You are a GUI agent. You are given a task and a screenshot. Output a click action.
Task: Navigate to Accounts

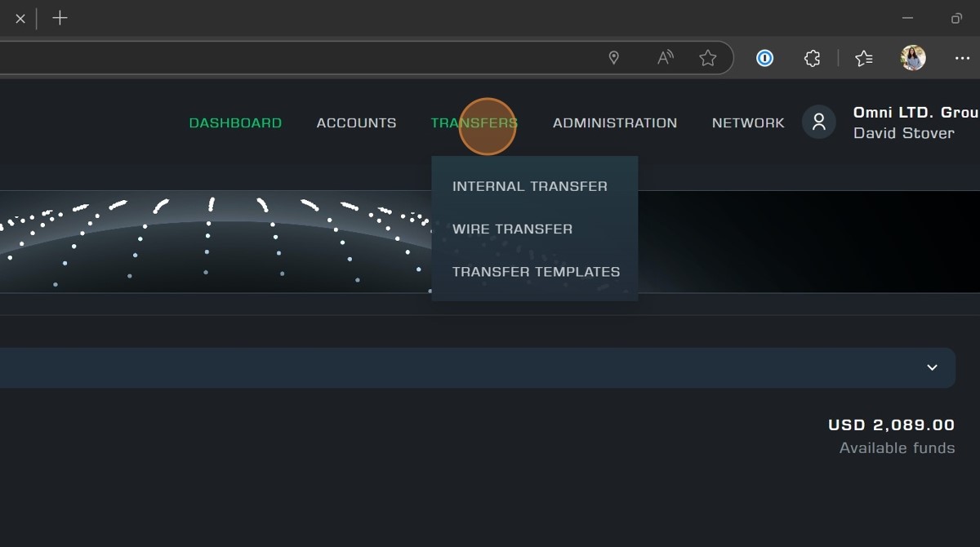tap(356, 123)
